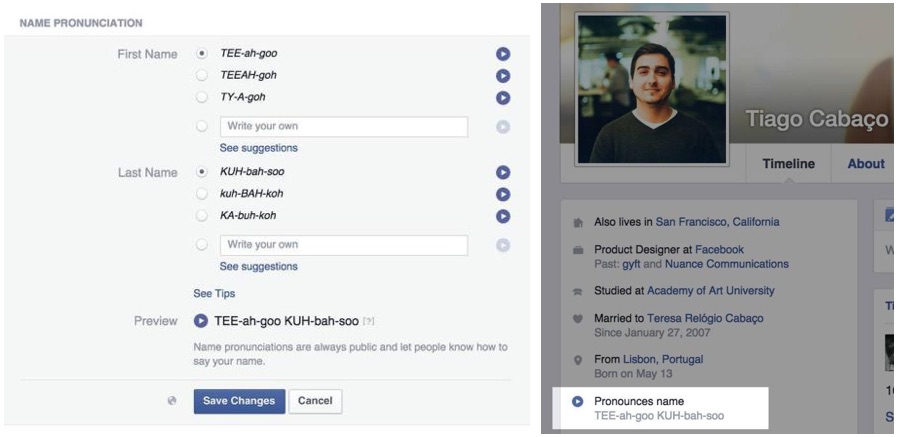Screen dimensions: 899x437
Task: Play Pronounces name audio on profile
Action: click(x=577, y=401)
